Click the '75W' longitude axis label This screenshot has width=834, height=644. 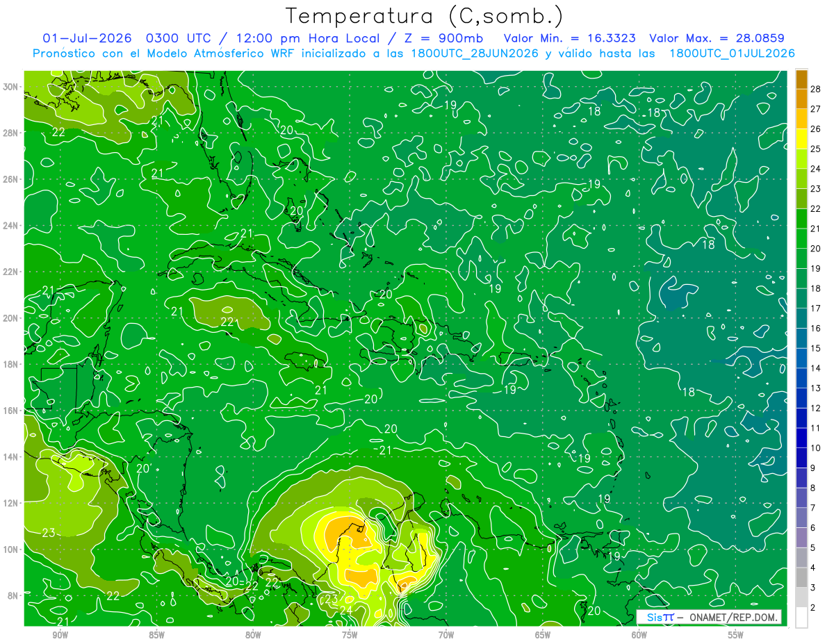(350, 635)
